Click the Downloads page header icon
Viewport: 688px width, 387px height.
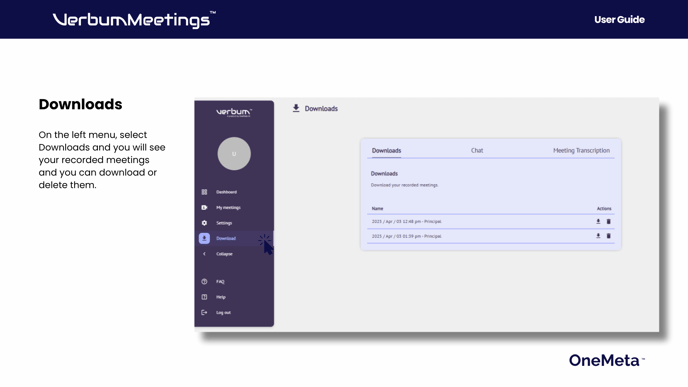pyautogui.click(x=296, y=108)
